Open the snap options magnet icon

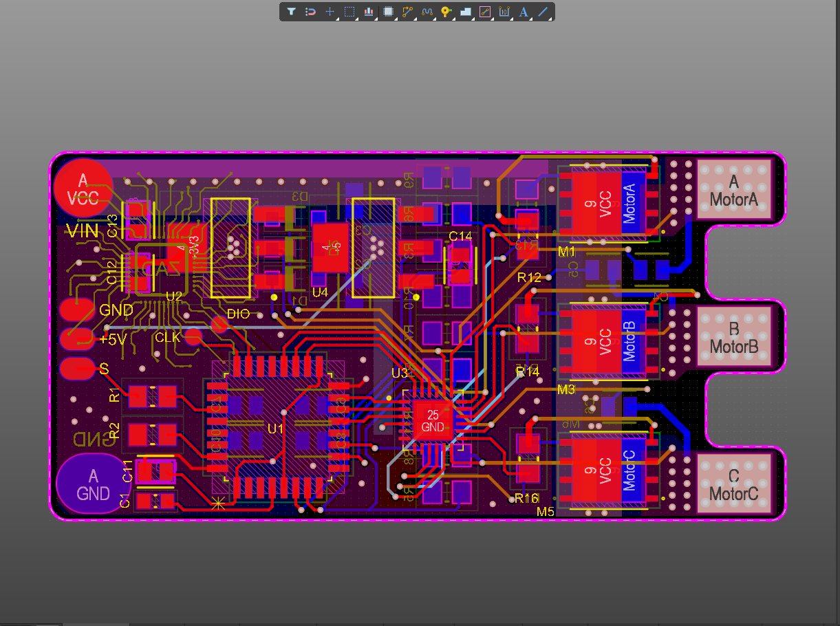(310, 12)
